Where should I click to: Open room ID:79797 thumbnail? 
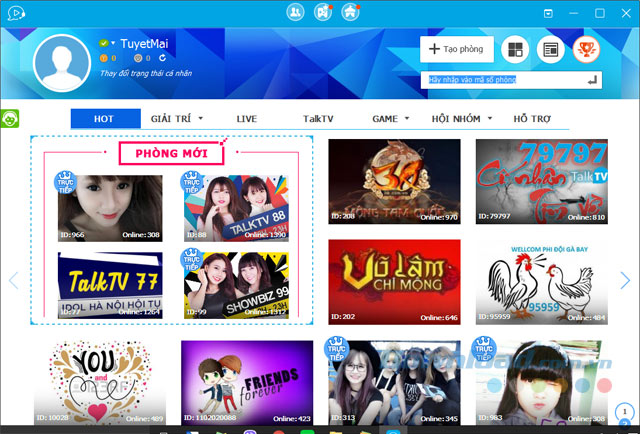point(542,181)
